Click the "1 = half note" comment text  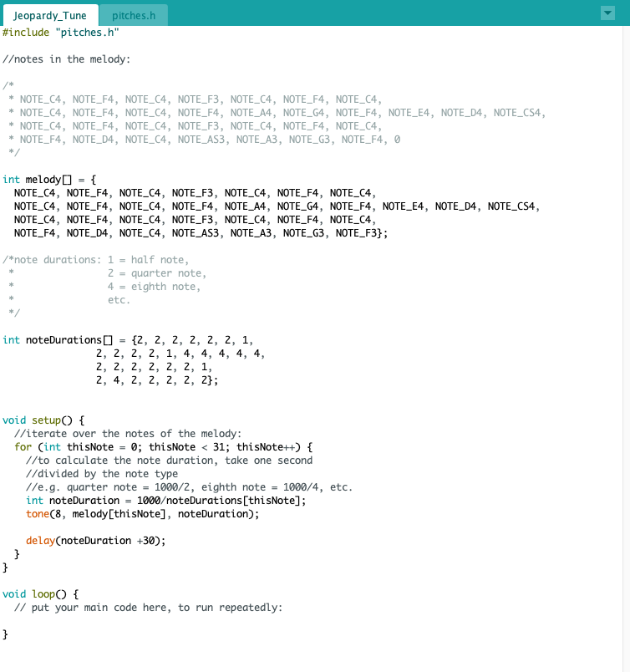(159, 260)
